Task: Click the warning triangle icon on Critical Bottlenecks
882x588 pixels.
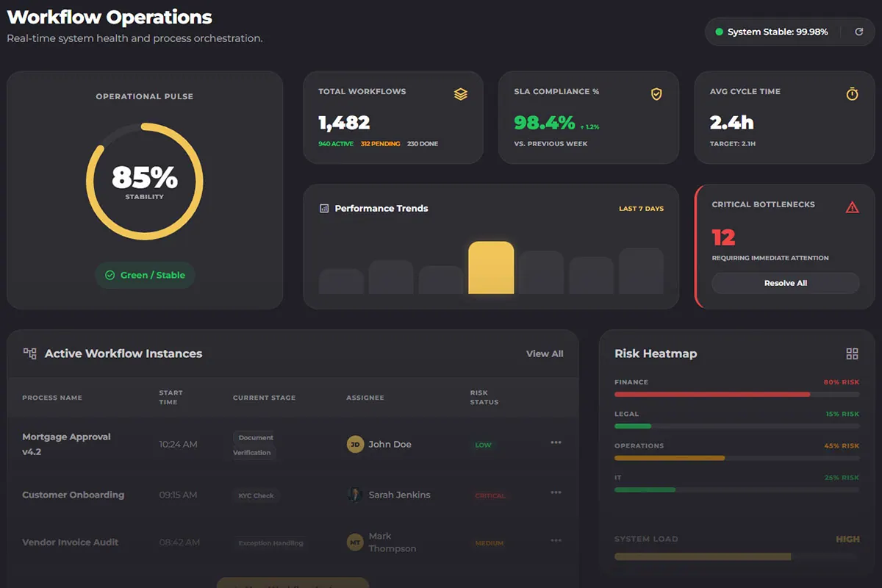Action: pyautogui.click(x=852, y=207)
